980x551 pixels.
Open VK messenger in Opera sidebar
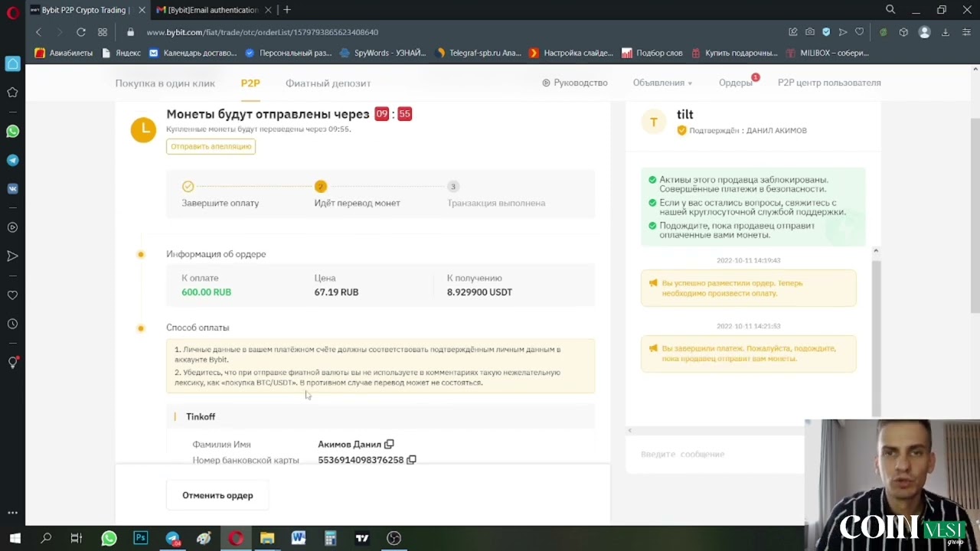pyautogui.click(x=12, y=188)
